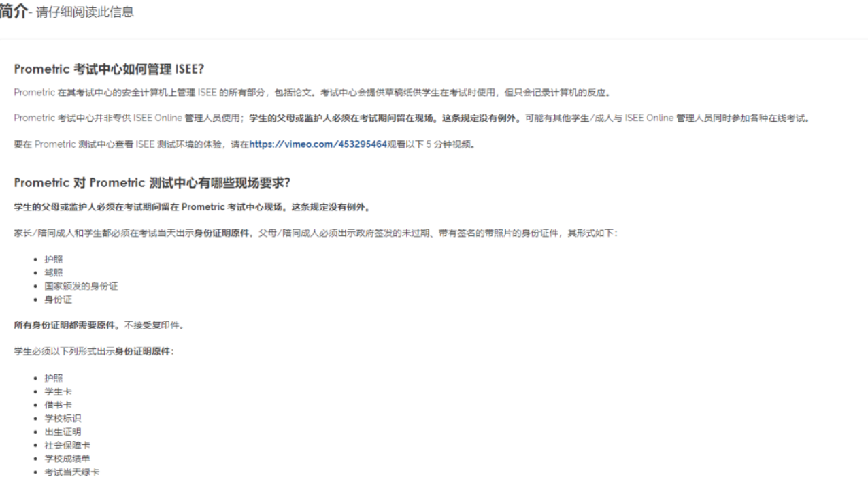Click paragraph starting 'Prometric 考试中心并非专供 ISEE Online'

point(412,118)
